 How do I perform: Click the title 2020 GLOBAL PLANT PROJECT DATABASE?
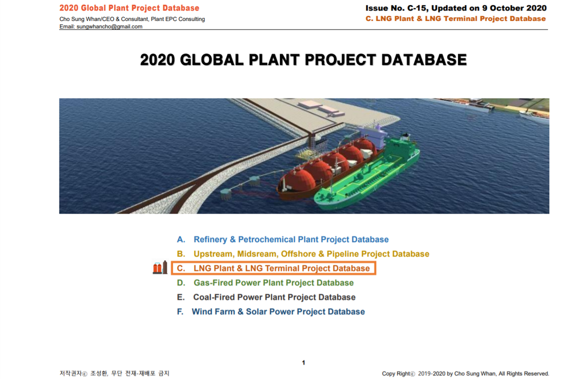(303, 60)
